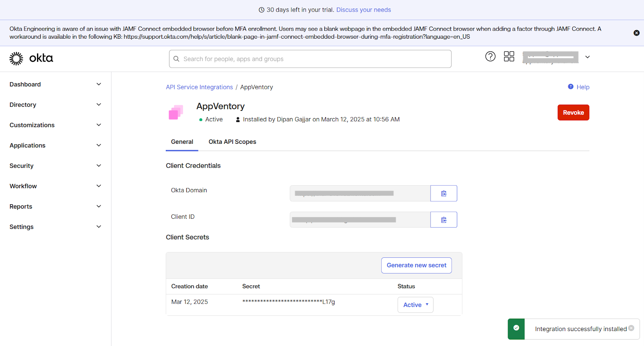The image size is (644, 346).
Task: Open the Active secret status dropdown
Action: 415,305
